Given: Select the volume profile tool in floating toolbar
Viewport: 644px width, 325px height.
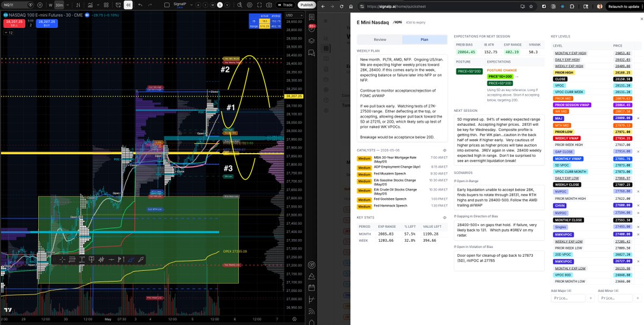Looking at the screenshot, I should click(101, 259).
